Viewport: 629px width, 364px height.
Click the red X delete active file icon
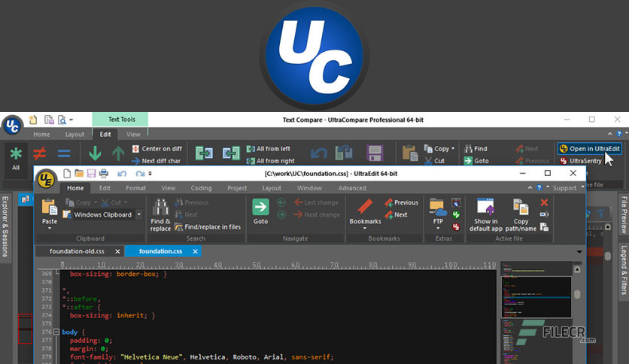(544, 202)
